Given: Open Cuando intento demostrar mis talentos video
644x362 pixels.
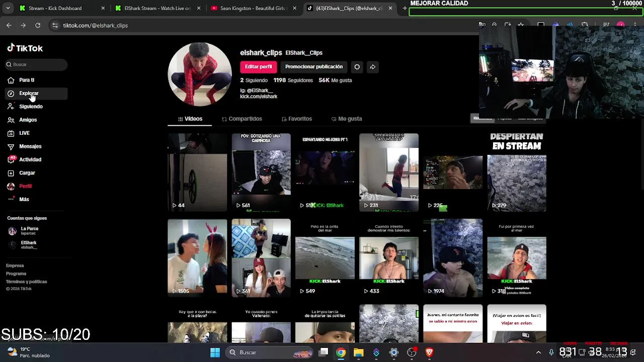Looking at the screenshot, I should 389,258.
